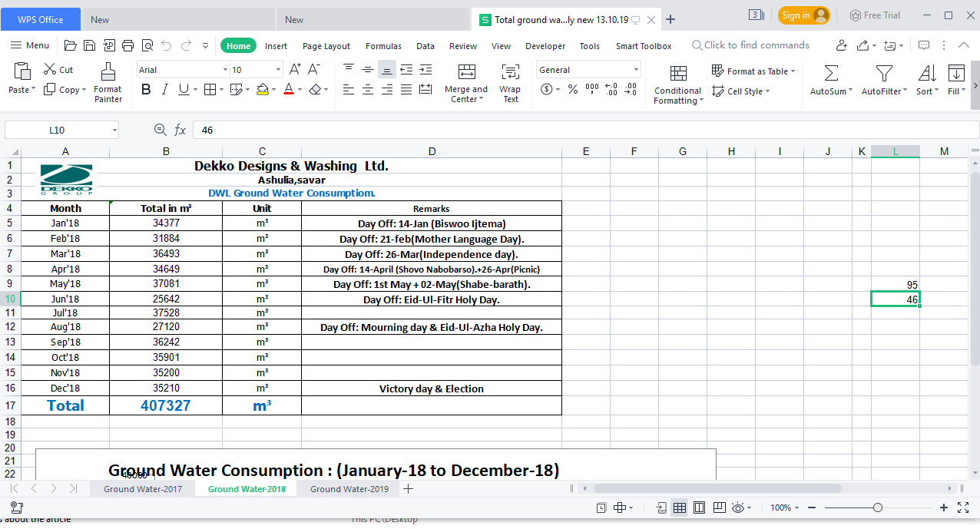Click the AutoSum sigma icon
This screenshot has width=980, height=529.
(831, 73)
